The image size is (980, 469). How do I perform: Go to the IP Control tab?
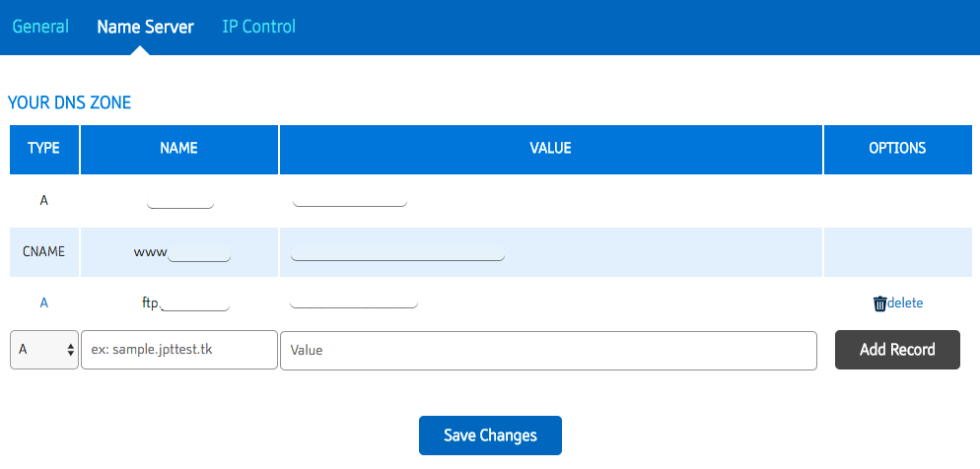coord(258,27)
